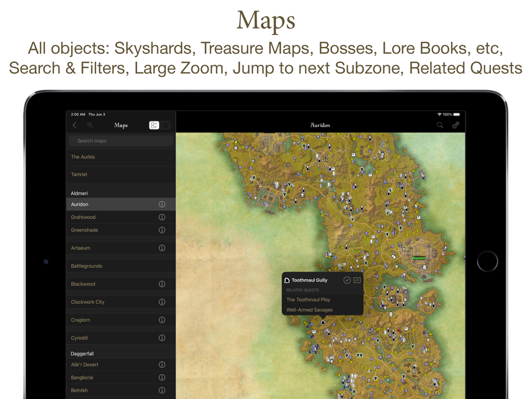Show info for Auridon

[x=162, y=204]
